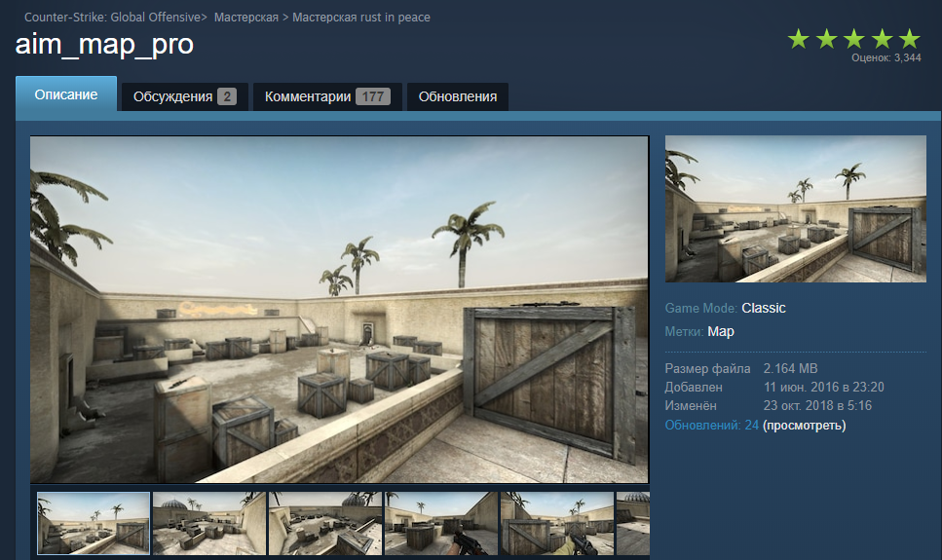Open the Комментарии tab
The image size is (942, 560).
[327, 96]
